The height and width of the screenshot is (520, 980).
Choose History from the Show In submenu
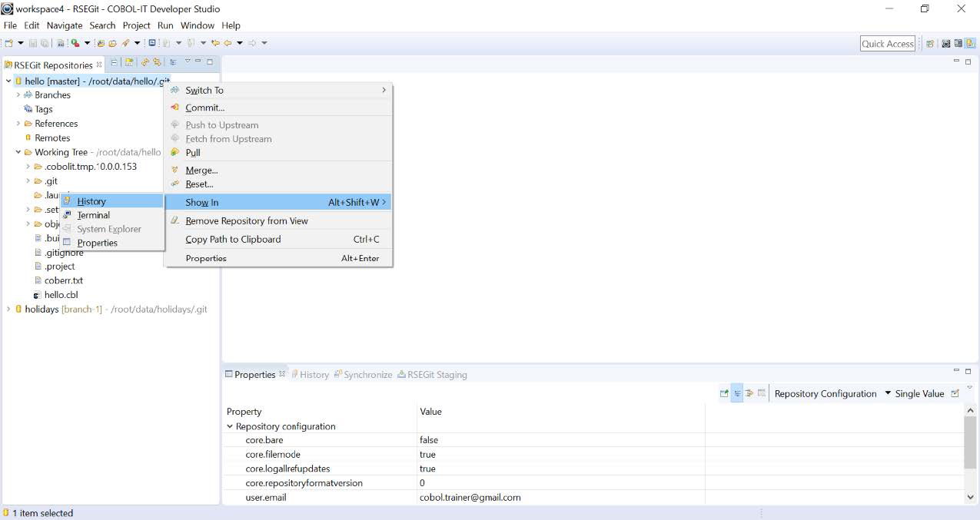91,201
